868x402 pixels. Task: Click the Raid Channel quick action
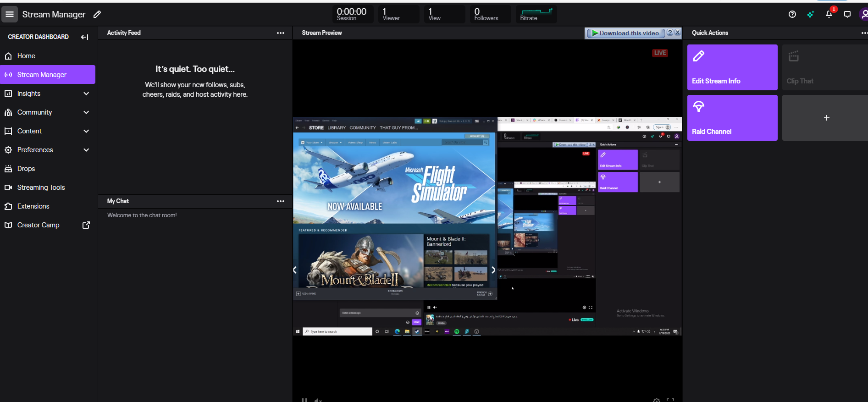click(x=732, y=118)
